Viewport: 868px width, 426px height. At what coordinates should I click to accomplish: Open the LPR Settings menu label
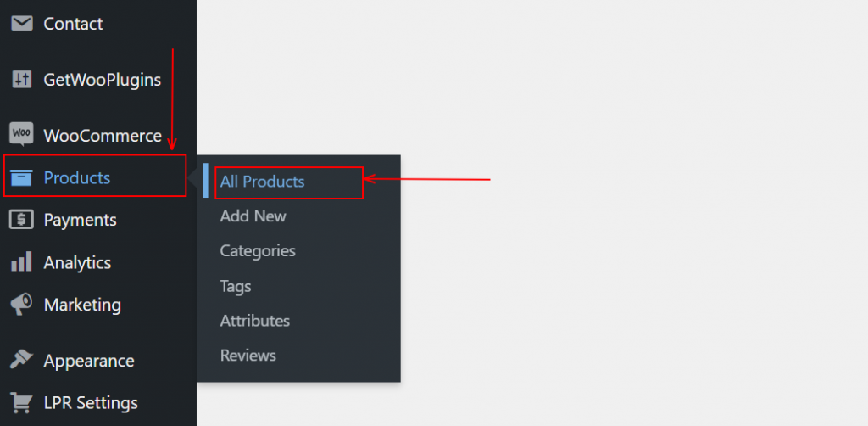point(91,403)
